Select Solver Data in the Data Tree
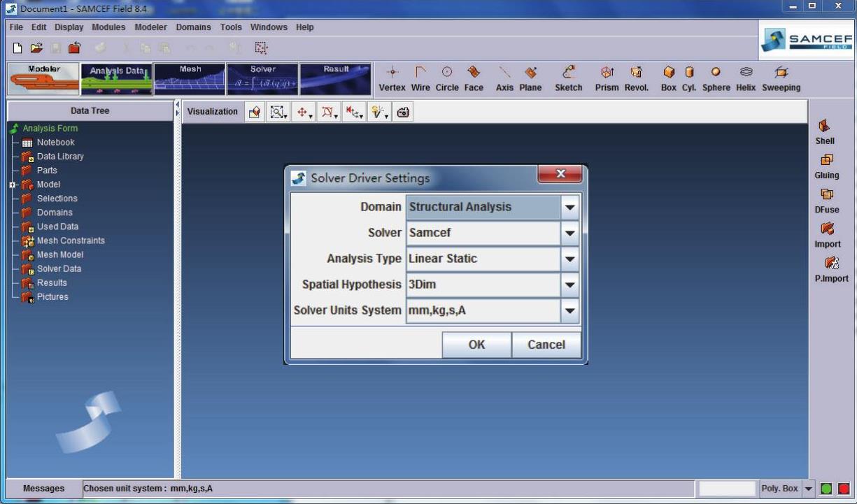Image resolution: width=857 pixels, height=504 pixels. 59,268
